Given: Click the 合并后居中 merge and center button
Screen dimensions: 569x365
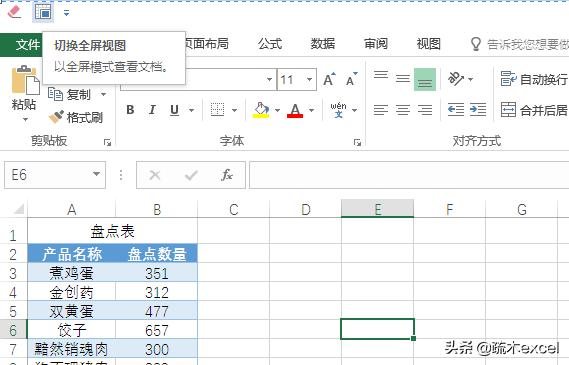Looking at the screenshot, I should tap(534, 110).
